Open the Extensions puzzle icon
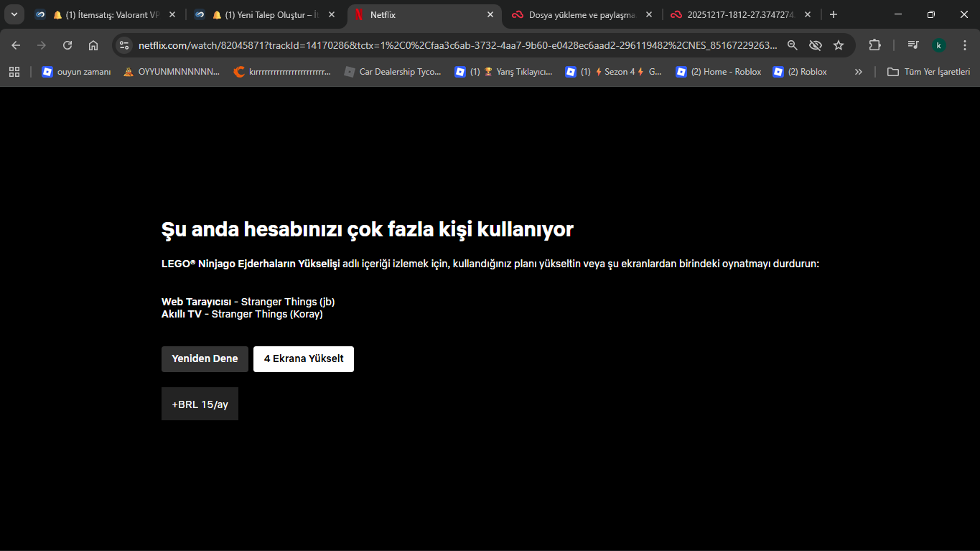Viewport: 980px width, 551px height. tap(874, 45)
